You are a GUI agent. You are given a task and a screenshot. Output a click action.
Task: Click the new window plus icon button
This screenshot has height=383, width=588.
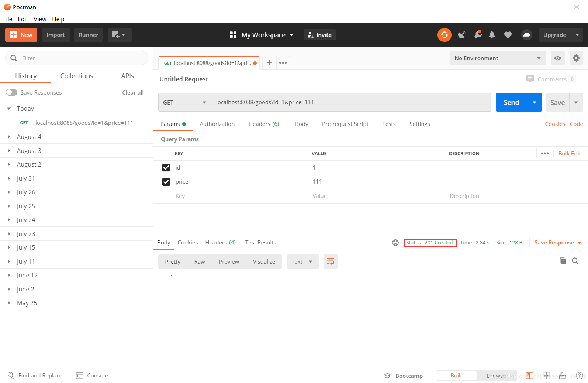(x=120, y=35)
